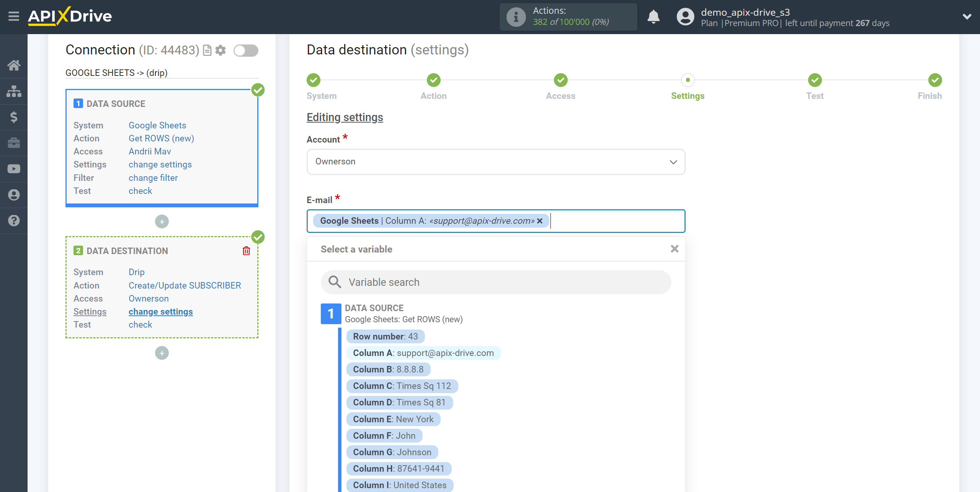Click check link in Data Destination
980x492 pixels.
[x=140, y=325]
